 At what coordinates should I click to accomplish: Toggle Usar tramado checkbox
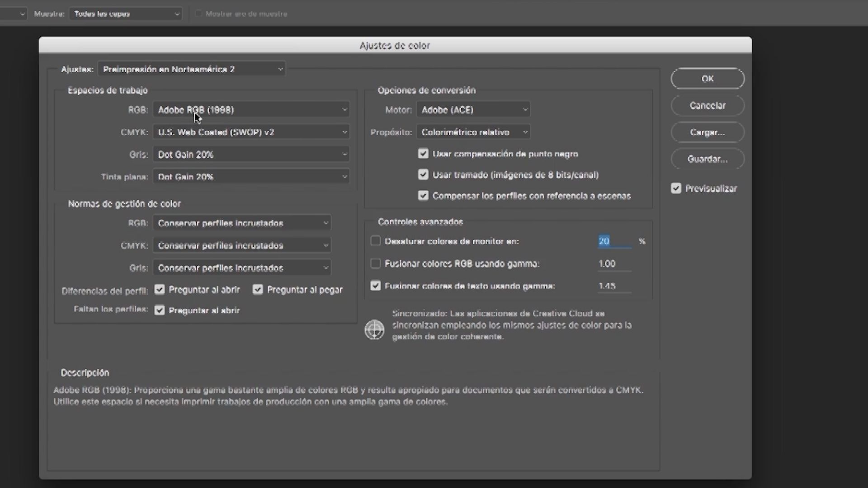[423, 174]
